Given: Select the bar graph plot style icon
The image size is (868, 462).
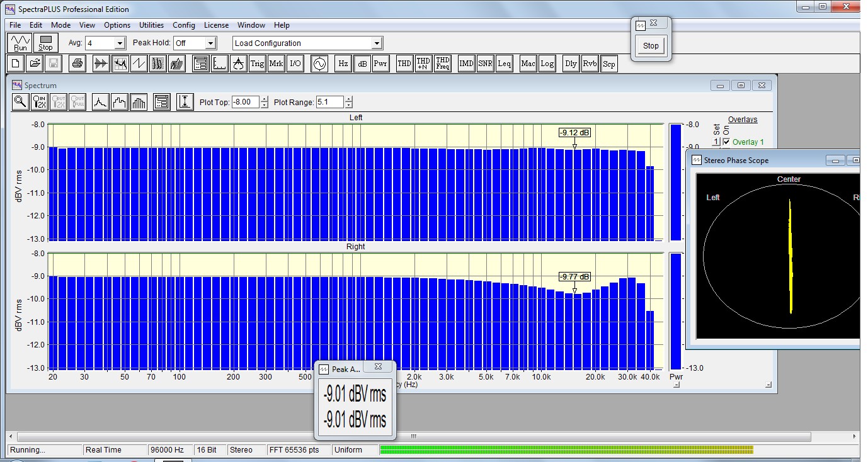Looking at the screenshot, I should pos(139,102).
